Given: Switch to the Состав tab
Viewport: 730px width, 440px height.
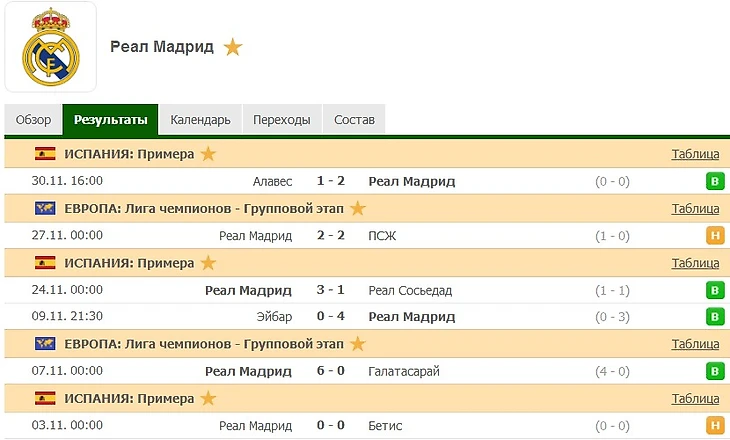Looking at the screenshot, I should pyautogui.click(x=354, y=120).
